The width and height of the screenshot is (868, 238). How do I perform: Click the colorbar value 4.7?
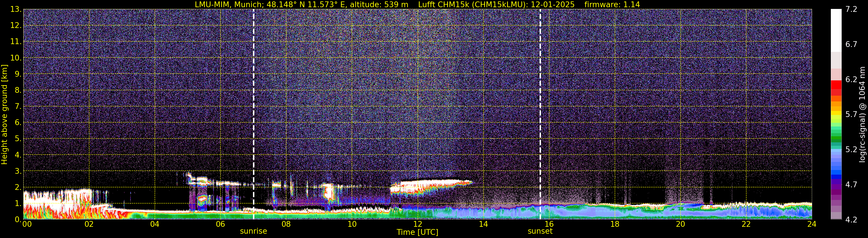tap(852, 184)
